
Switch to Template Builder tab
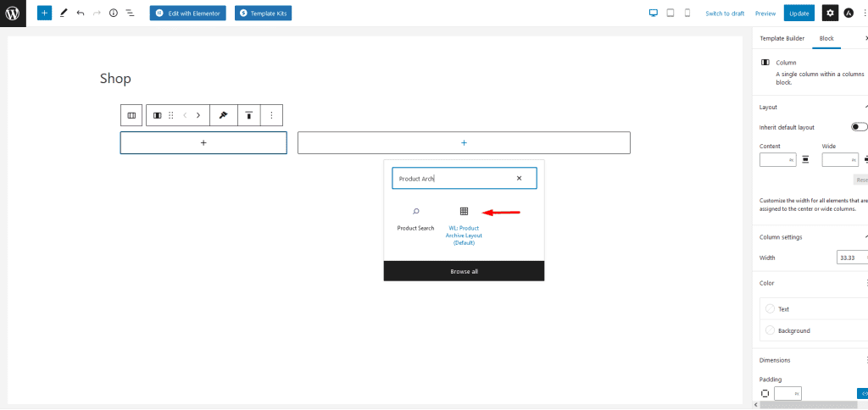[782, 38]
